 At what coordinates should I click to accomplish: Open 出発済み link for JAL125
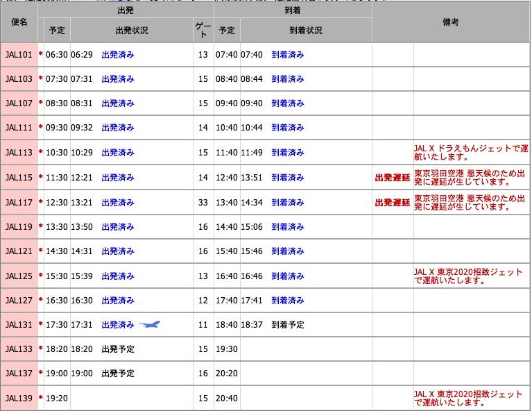[118, 276]
